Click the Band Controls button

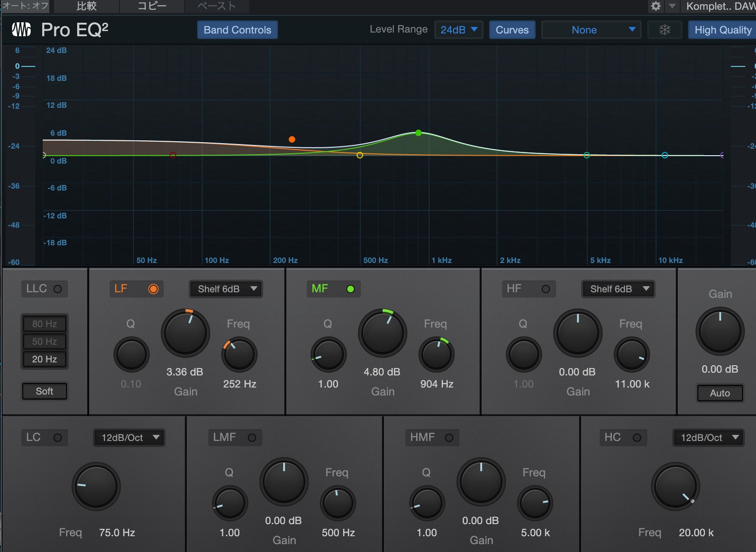(x=237, y=30)
